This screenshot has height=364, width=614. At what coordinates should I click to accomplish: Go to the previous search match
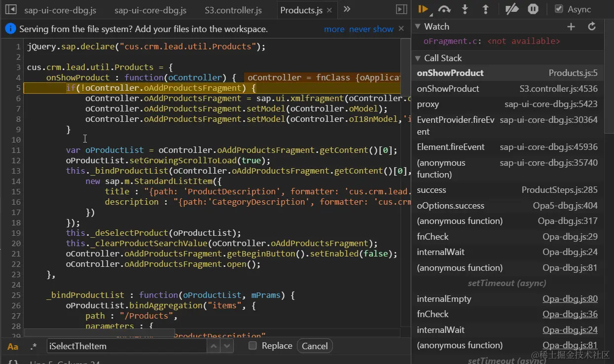214,346
